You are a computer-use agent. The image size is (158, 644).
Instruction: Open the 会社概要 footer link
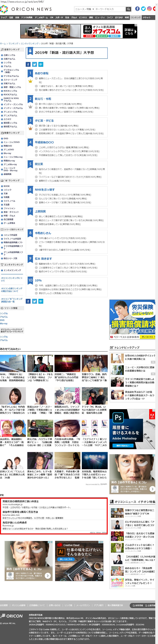pos(4,605)
